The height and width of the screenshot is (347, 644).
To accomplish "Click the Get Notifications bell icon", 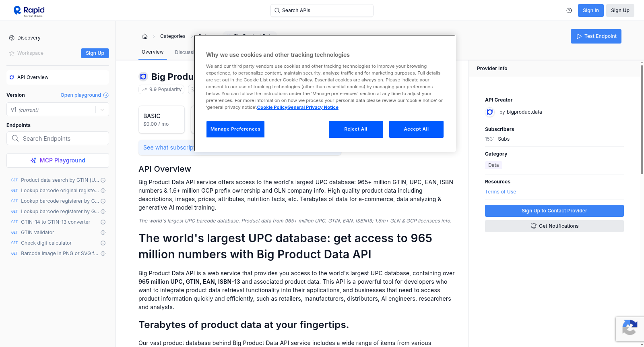I will pos(534,226).
